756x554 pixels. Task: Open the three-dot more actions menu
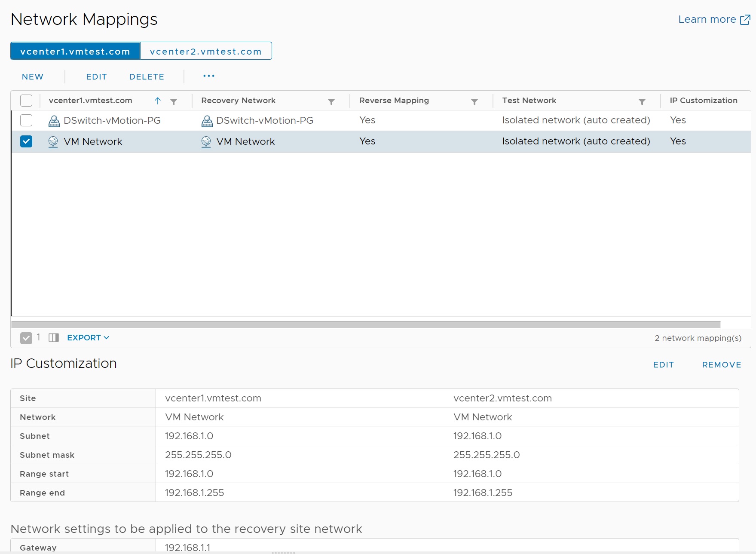(x=209, y=77)
